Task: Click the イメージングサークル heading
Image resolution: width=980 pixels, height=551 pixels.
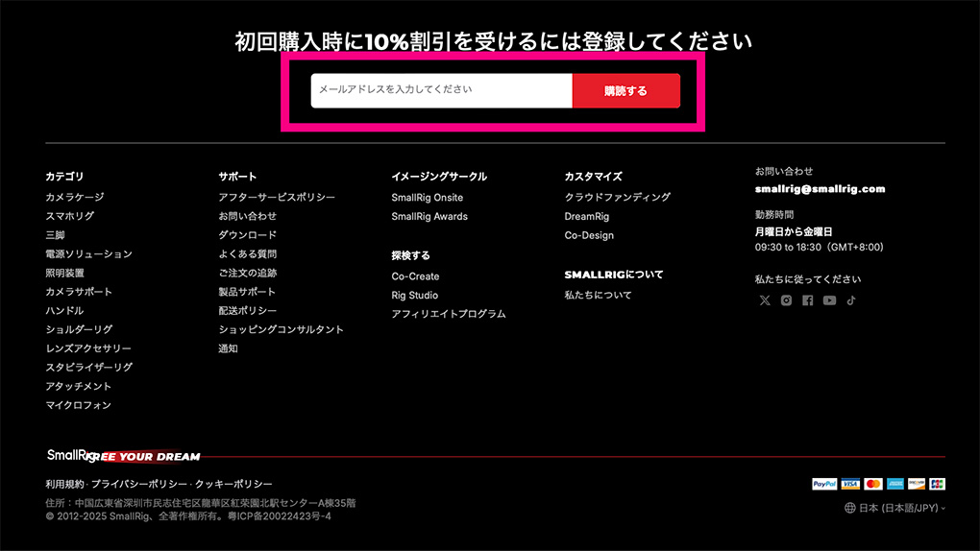Action: point(439,177)
